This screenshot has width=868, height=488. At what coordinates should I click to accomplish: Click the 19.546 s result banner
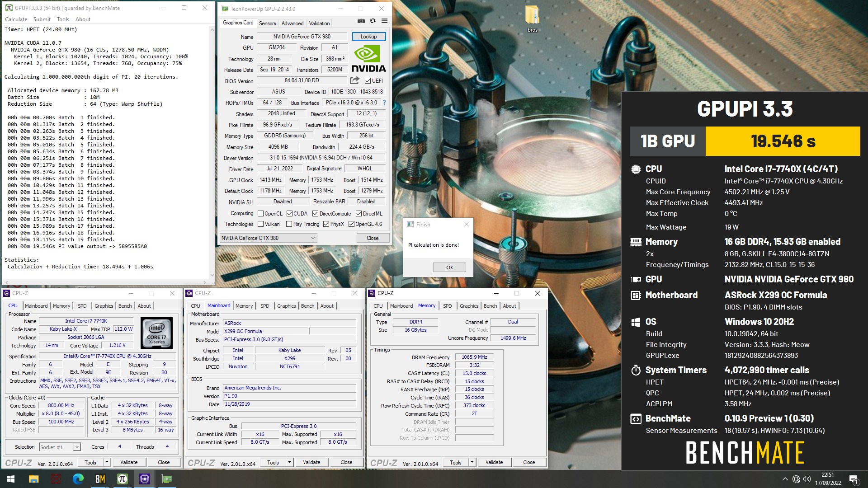tap(783, 141)
